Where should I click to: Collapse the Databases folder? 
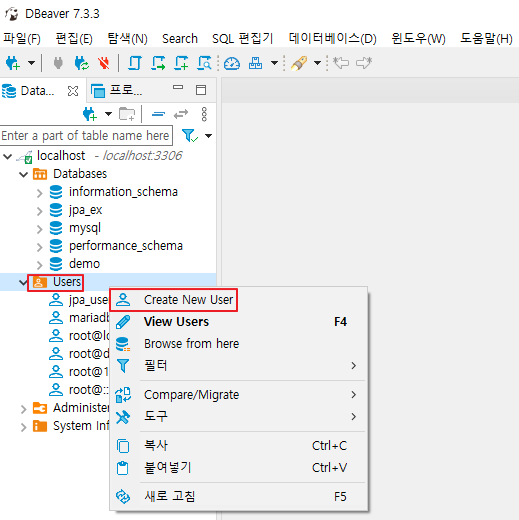23,174
